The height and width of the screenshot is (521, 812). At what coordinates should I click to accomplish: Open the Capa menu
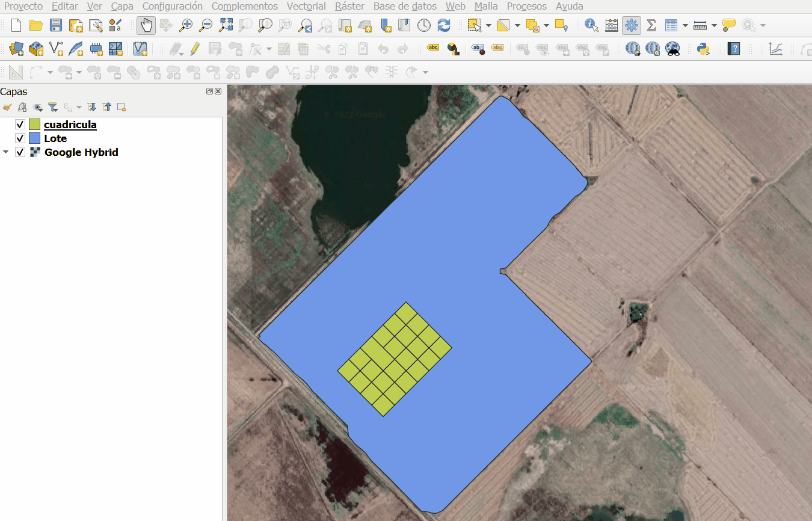(122, 6)
